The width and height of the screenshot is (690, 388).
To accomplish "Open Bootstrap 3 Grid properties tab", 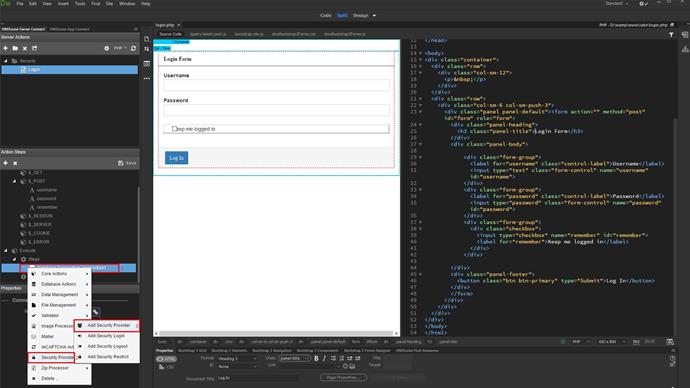I will [x=192, y=351].
